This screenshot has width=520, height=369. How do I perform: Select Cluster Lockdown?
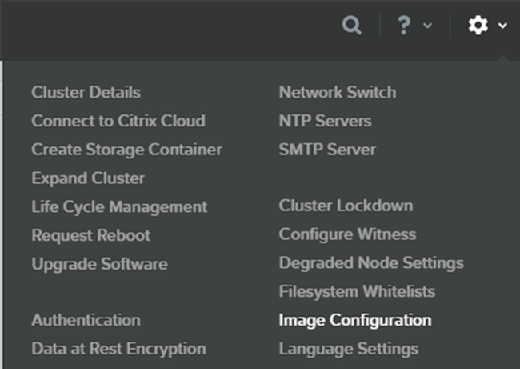[x=346, y=205]
